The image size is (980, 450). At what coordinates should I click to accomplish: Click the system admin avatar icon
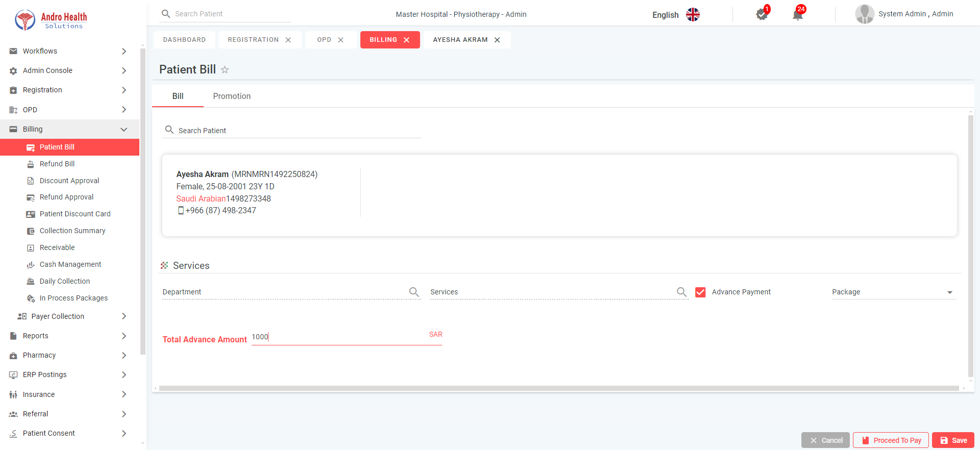tap(864, 14)
